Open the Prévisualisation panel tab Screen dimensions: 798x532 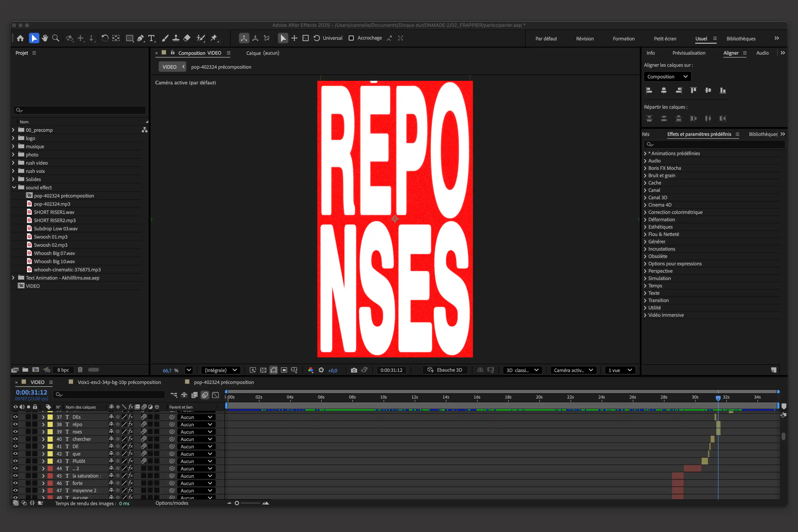(688, 53)
